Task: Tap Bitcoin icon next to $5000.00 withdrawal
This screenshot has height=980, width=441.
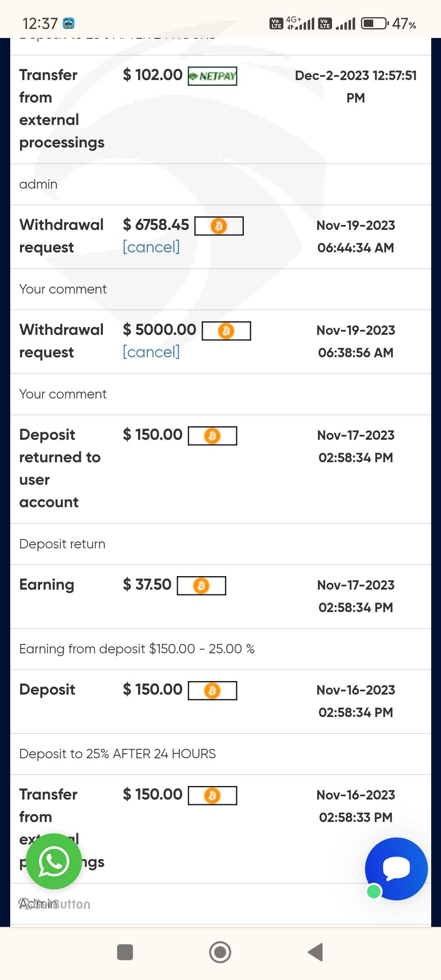Action: [226, 331]
